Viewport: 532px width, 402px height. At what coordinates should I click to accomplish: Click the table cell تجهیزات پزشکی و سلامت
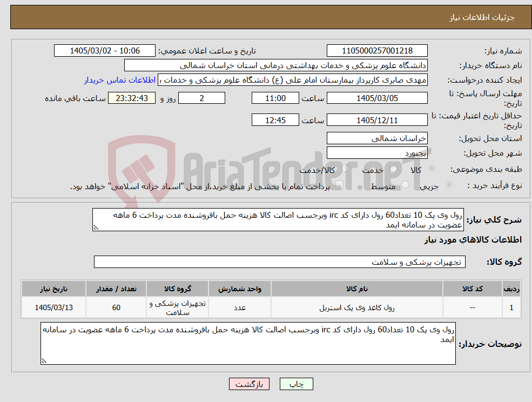click(x=178, y=307)
